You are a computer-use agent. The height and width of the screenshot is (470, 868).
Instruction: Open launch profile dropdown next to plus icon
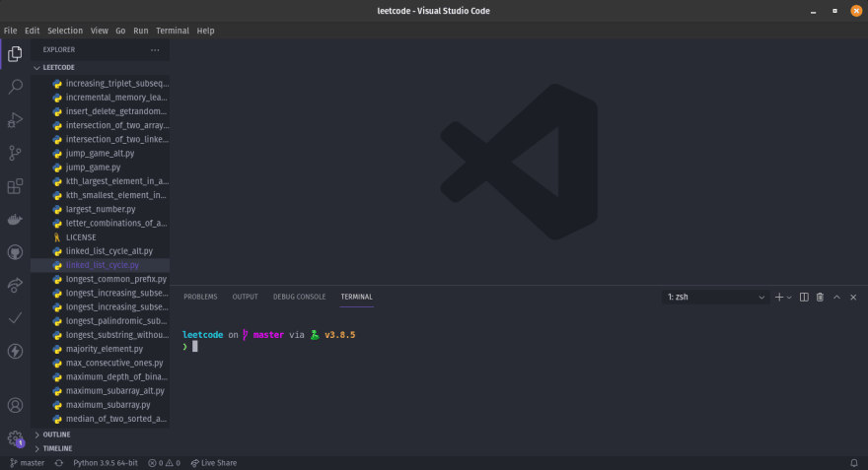coord(789,298)
